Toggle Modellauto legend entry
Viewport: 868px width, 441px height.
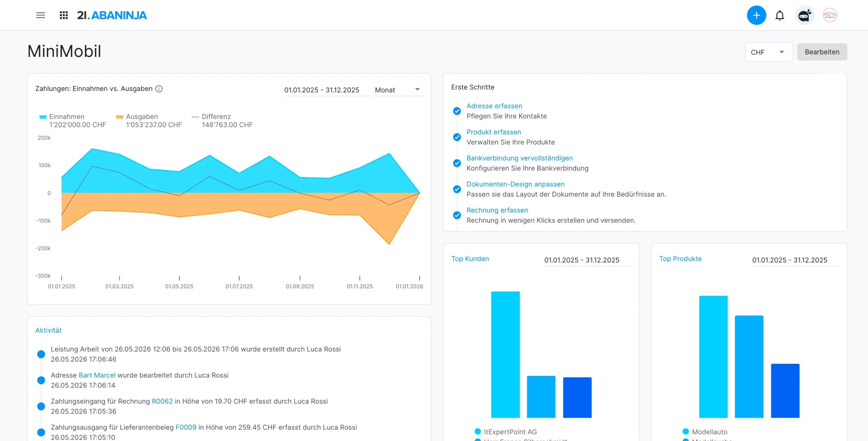point(705,432)
